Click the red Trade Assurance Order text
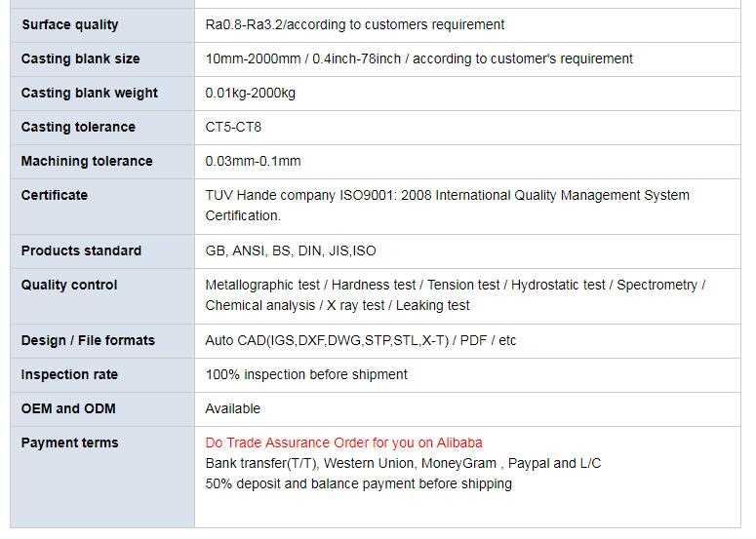This screenshot has height=539, width=756. 343,443
